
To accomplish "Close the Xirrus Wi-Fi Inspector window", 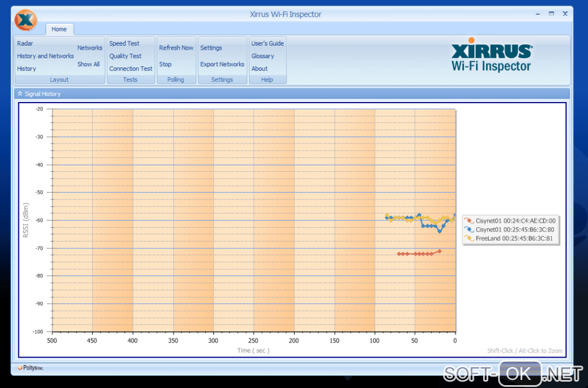I will point(565,13).
